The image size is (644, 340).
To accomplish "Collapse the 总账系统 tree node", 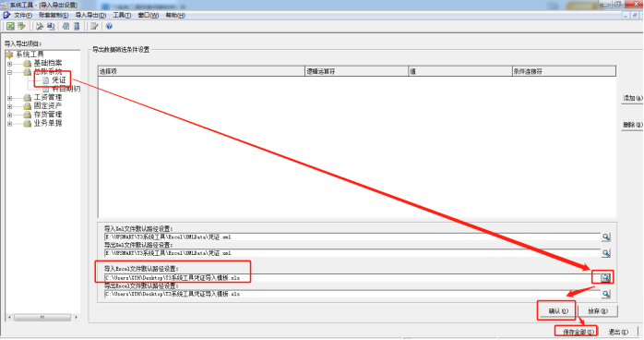I will (x=10, y=72).
